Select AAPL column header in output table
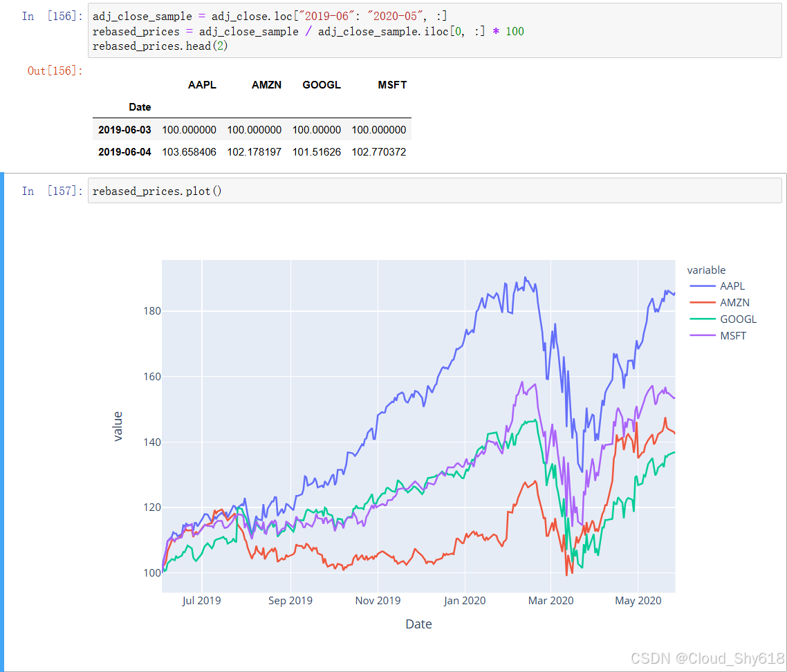Screen dimensions: 787x672 (202, 85)
